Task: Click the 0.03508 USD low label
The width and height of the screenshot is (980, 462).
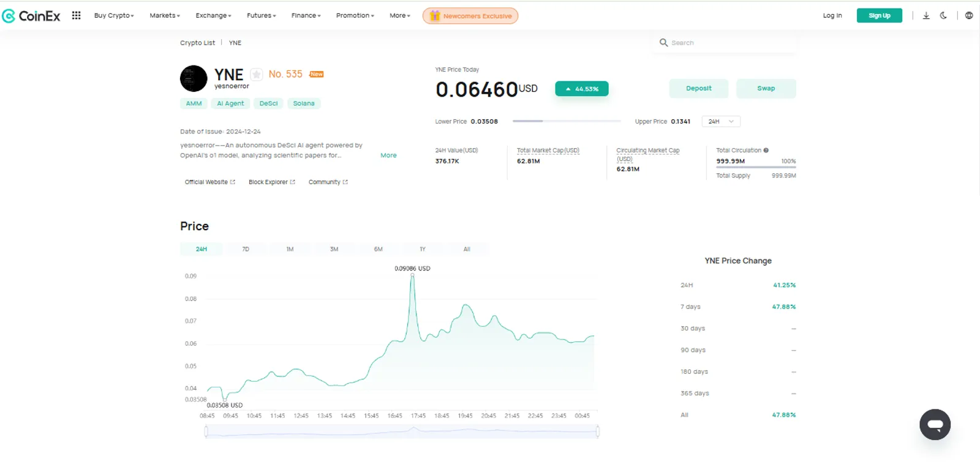Action: 225,405
